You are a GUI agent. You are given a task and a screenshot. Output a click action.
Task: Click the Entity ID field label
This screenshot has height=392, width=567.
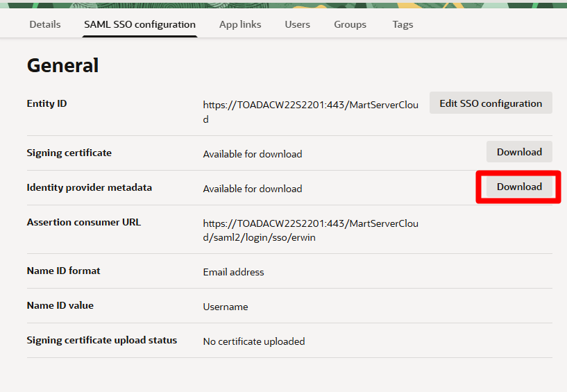click(x=46, y=103)
